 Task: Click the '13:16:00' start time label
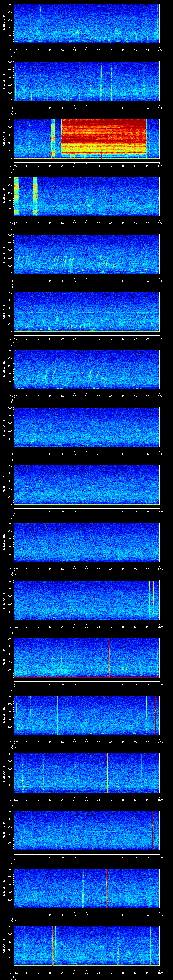(x=13, y=915)
